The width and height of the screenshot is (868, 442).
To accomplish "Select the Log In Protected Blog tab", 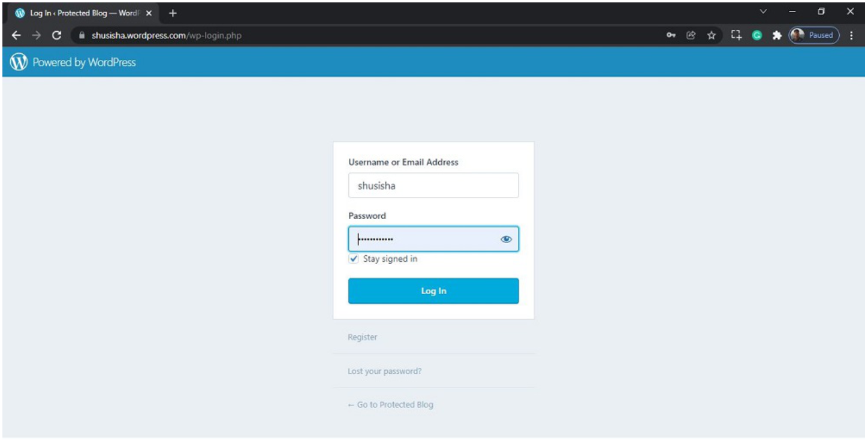I will 84,13.
